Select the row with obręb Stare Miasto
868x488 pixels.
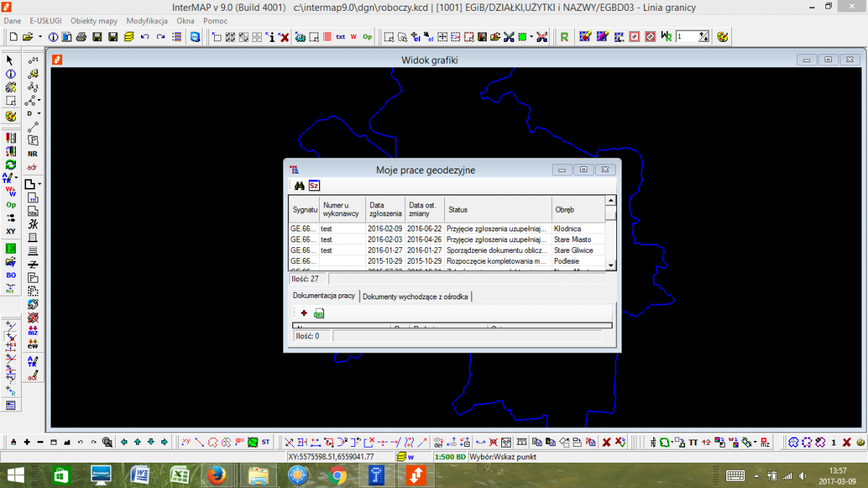446,239
